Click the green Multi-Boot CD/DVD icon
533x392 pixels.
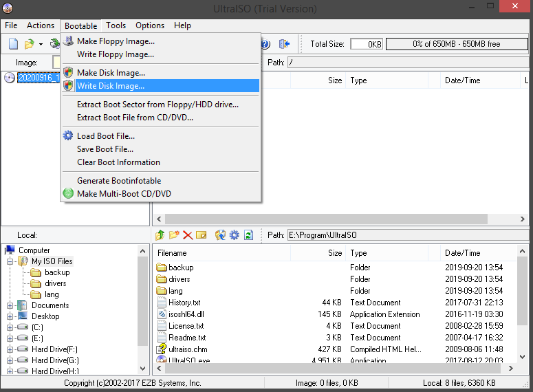click(x=68, y=193)
